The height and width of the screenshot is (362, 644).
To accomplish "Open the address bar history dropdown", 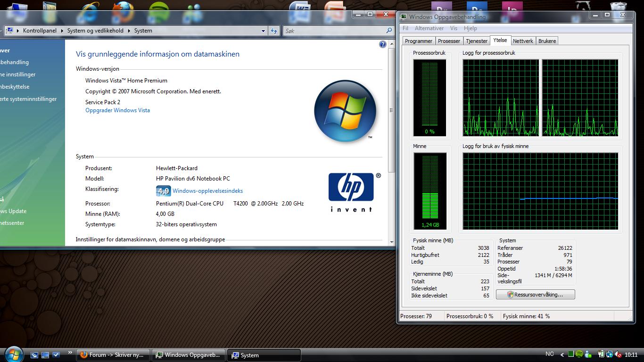I will [x=263, y=31].
